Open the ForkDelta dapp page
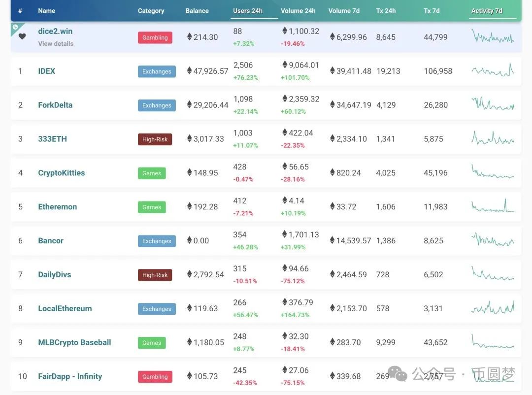This screenshot has height=395, width=532. pos(55,105)
